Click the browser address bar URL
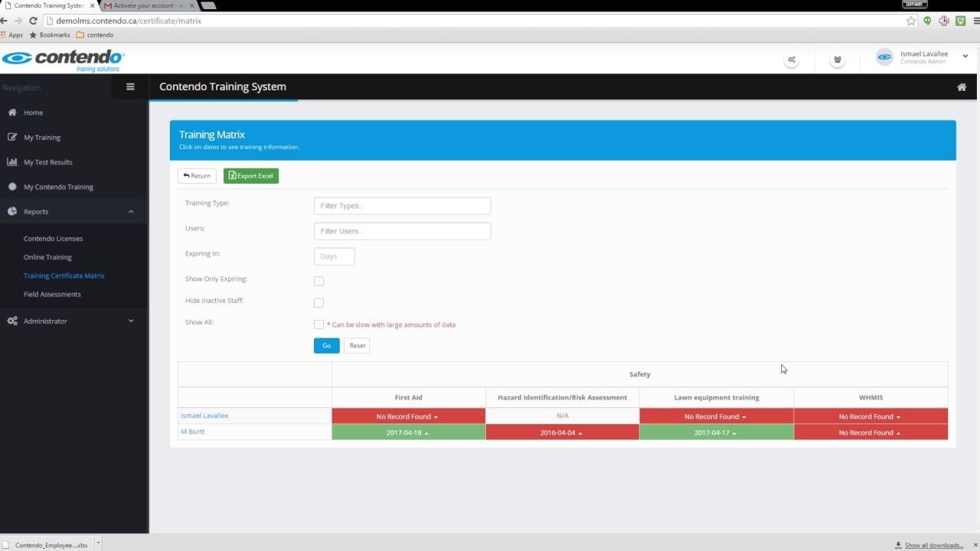The height and width of the screenshot is (551, 980). click(x=129, y=21)
